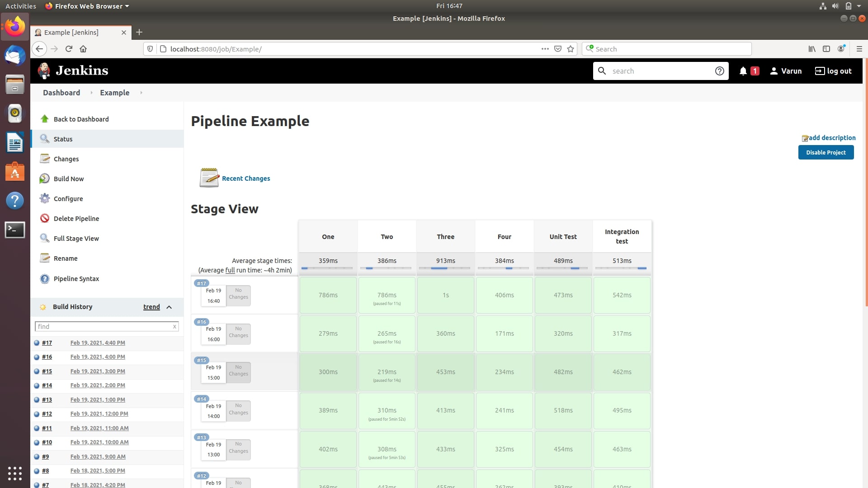
Task: Click the Jenkins head logo in the header
Action: pyautogui.click(x=44, y=70)
